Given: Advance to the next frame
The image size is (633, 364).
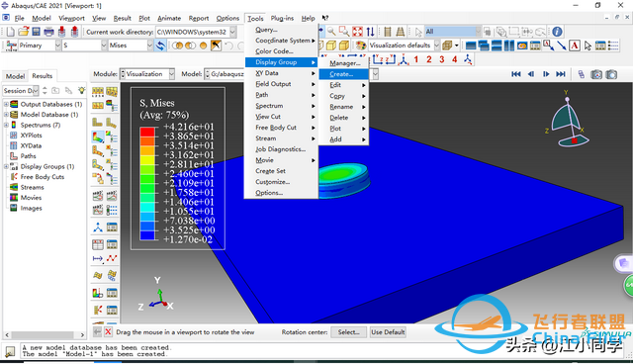Looking at the screenshot, I should [546, 74].
